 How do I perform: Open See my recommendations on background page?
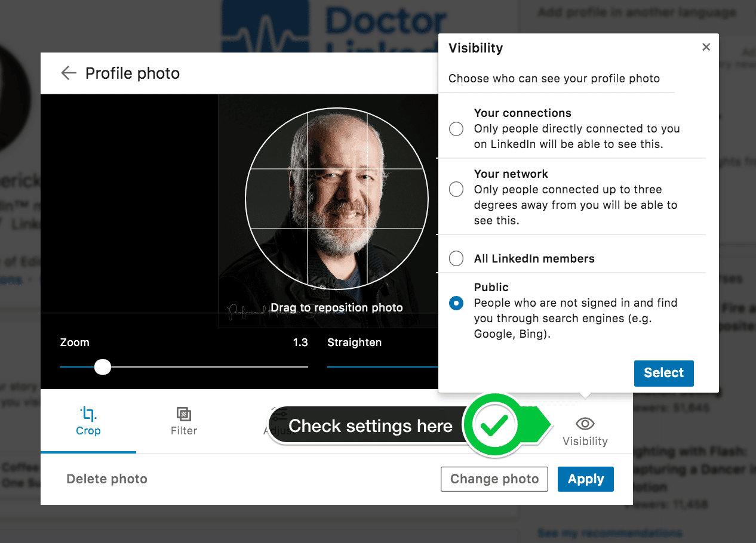tap(610, 532)
